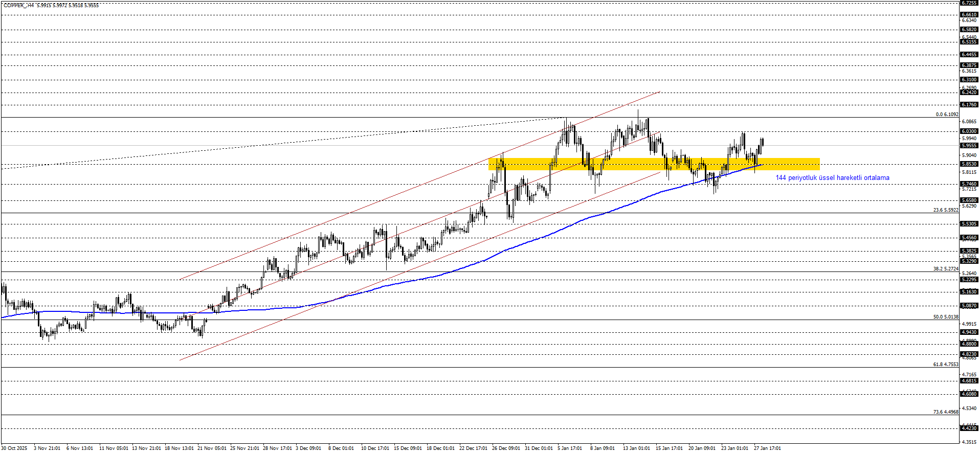Select the 6.0300 price level tag
Image resolution: width=980 pixels, height=454 pixels.
pos(969,131)
